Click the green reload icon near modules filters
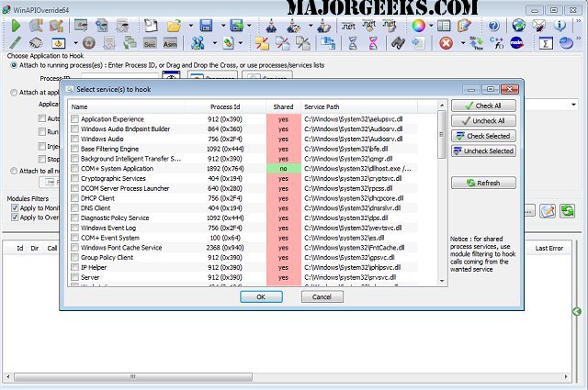This screenshot has height=390, width=588. pyautogui.click(x=568, y=211)
